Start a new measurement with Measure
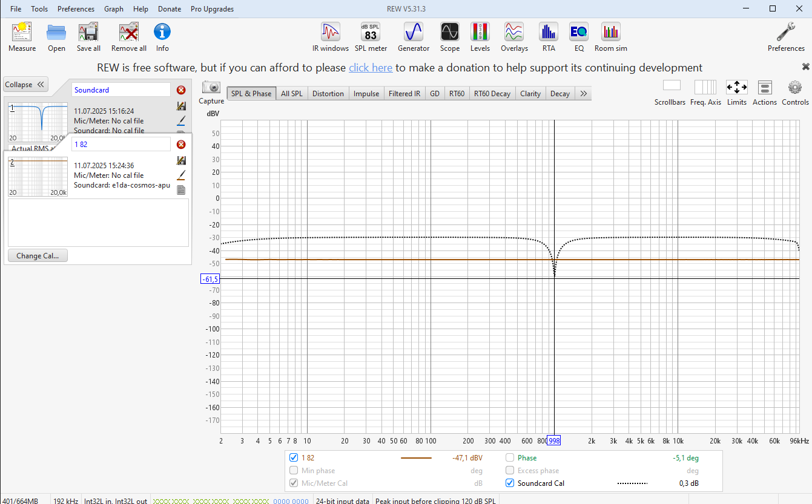The width and height of the screenshot is (812, 504). pyautogui.click(x=22, y=37)
